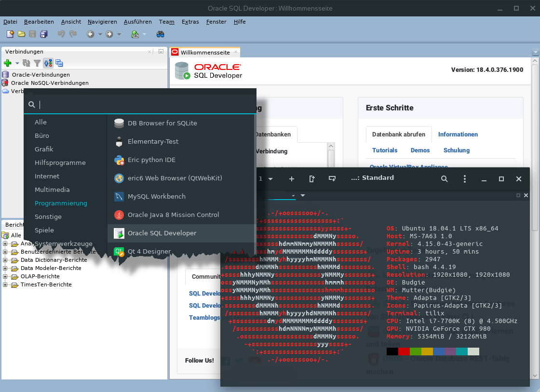Navigate forward with the right arrow icon
This screenshot has width=540, height=392.
109,34
